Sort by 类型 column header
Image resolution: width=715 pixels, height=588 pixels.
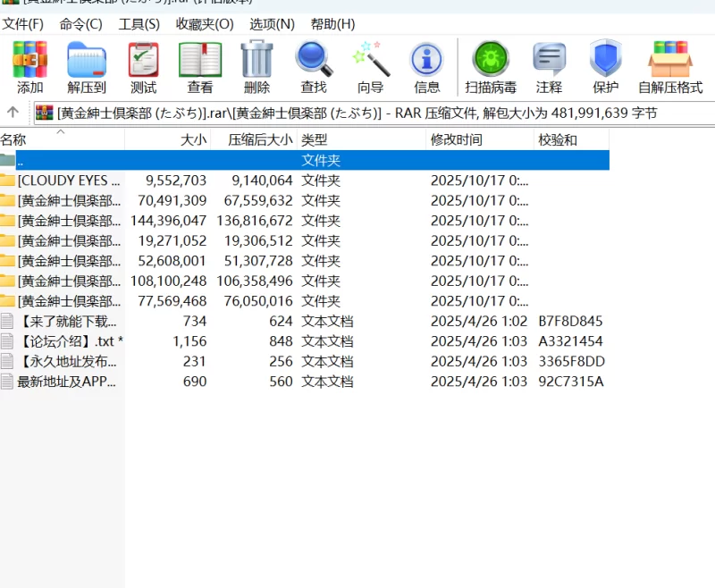(361, 139)
